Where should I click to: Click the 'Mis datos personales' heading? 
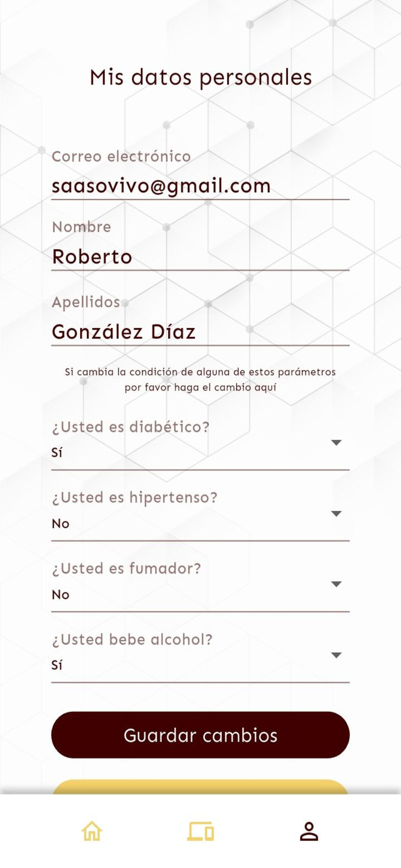[201, 78]
